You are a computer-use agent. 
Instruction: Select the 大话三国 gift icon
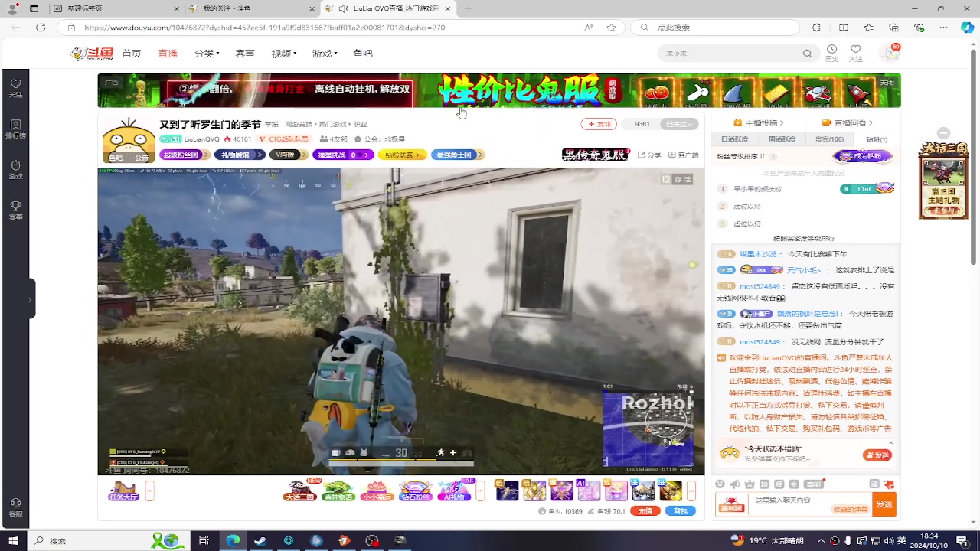[300, 491]
